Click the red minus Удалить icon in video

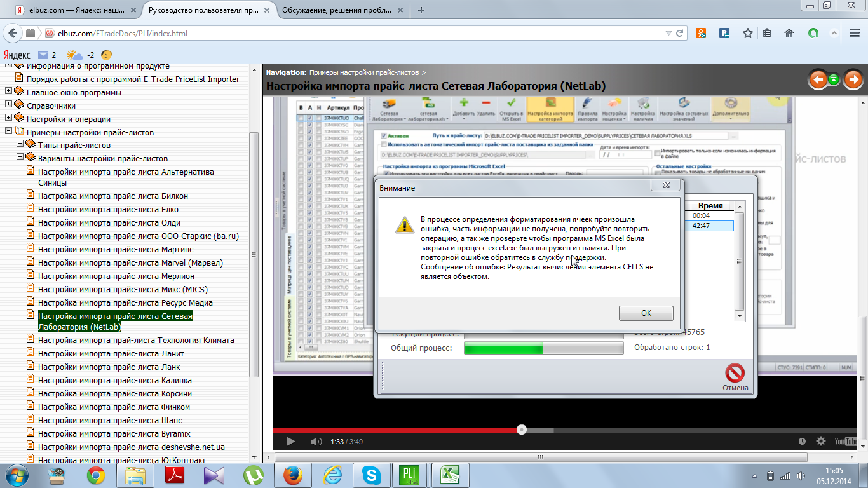point(485,103)
